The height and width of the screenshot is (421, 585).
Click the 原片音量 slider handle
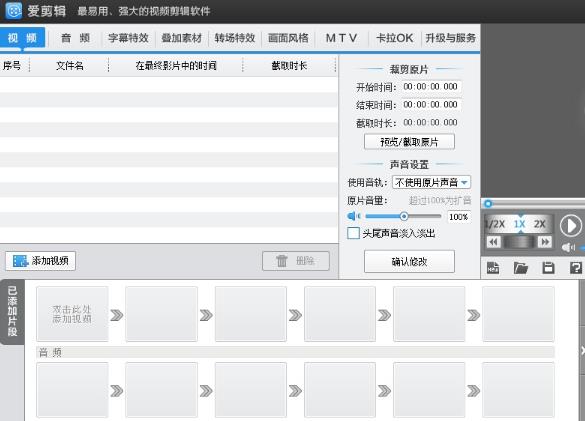[x=404, y=216]
